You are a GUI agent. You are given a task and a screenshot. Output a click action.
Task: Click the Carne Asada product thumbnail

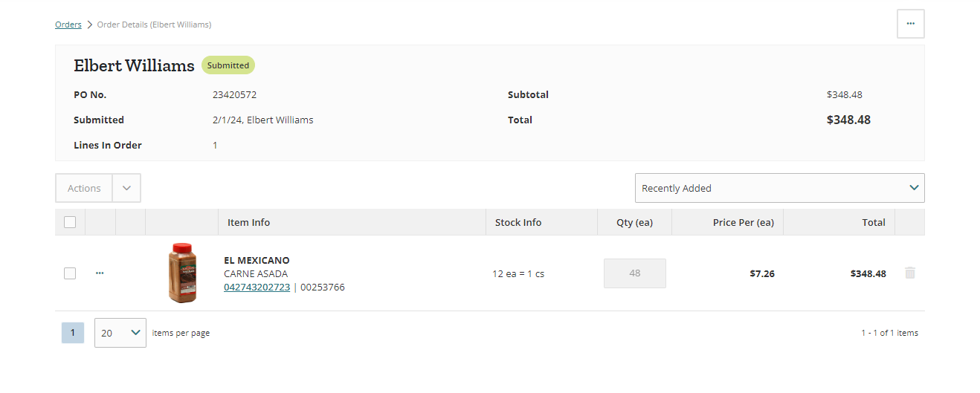183,273
